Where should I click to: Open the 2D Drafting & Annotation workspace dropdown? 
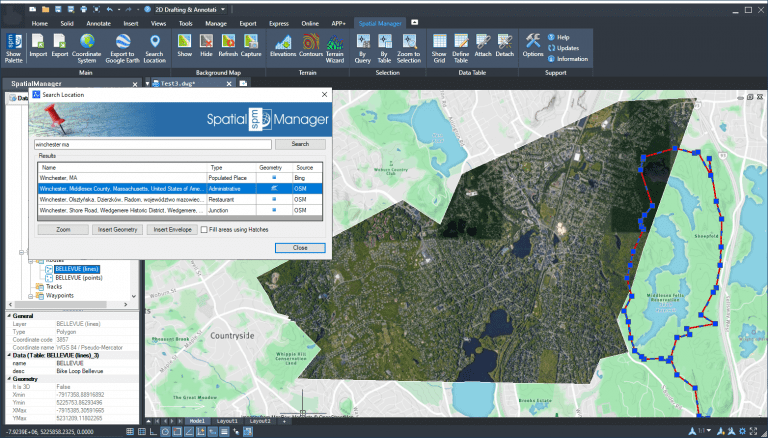[x=223, y=9]
